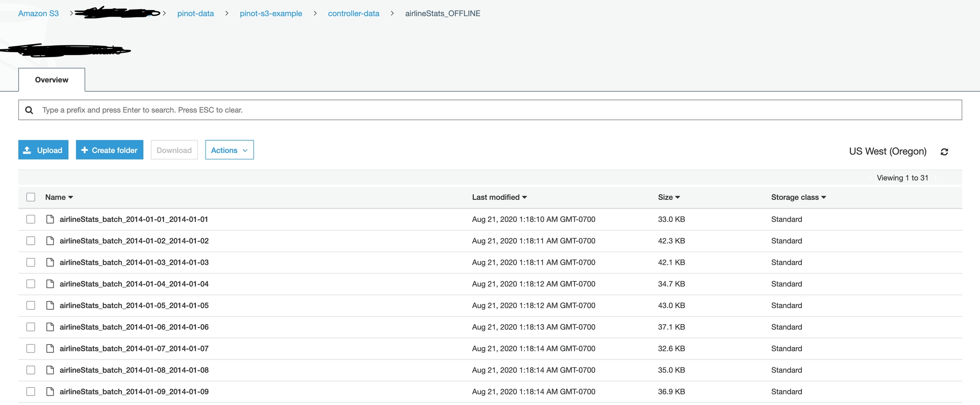Select checkbox for airlineStats_batch_2014-01-07 row
Image resolution: width=980 pixels, height=405 pixels.
(31, 348)
